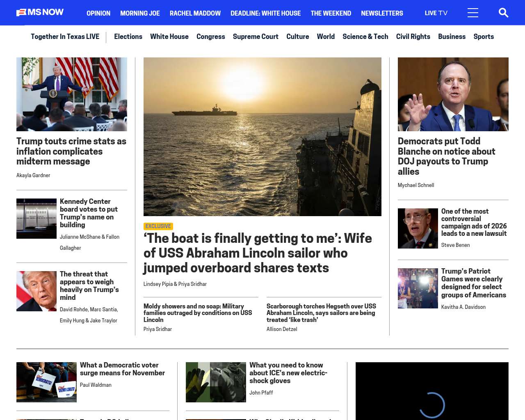Viewport: 525px width, 420px height.
Task: Open Democrats signs photo thumbnail
Action: pos(46,382)
